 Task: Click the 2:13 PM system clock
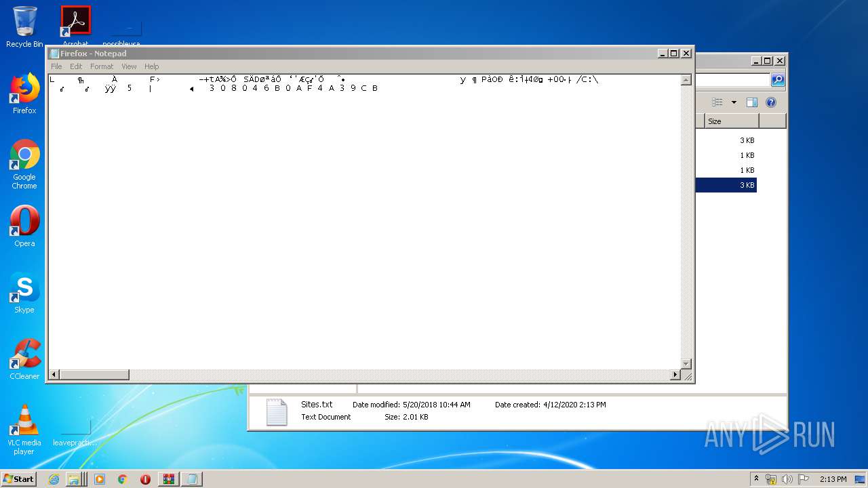tap(833, 479)
